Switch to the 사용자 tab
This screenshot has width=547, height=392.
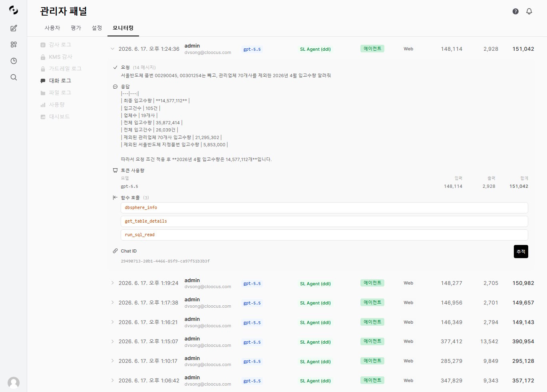pyautogui.click(x=52, y=28)
